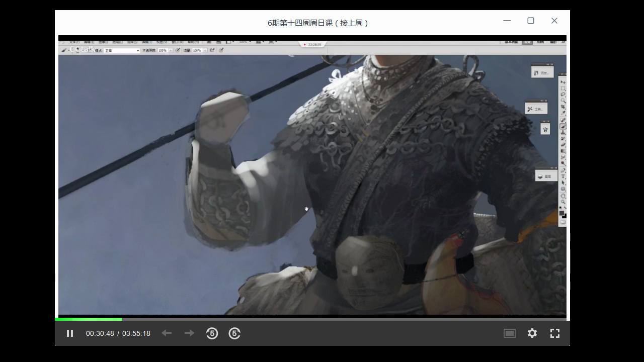Image resolution: width=644 pixels, height=362 pixels.
Task: Open the zoom level dropdown in Photoshop
Action: (246, 42)
